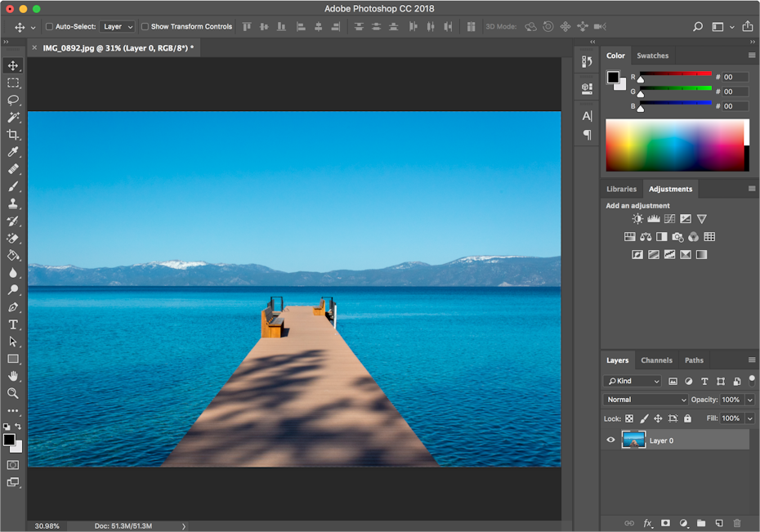
Task: Open Auto-Select Layer dropdown
Action: click(118, 27)
